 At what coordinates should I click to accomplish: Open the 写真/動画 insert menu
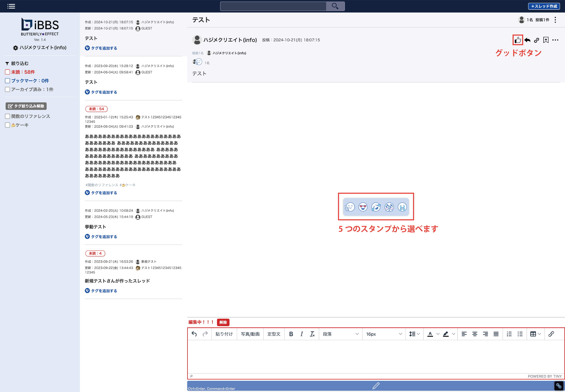[250, 334]
